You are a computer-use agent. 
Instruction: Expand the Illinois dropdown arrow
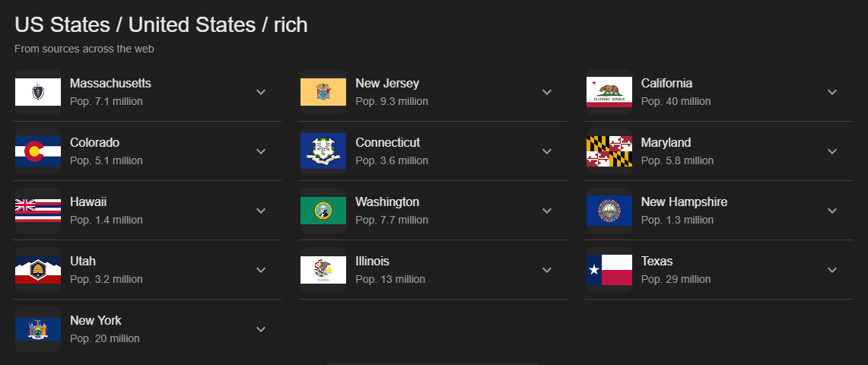[547, 270]
